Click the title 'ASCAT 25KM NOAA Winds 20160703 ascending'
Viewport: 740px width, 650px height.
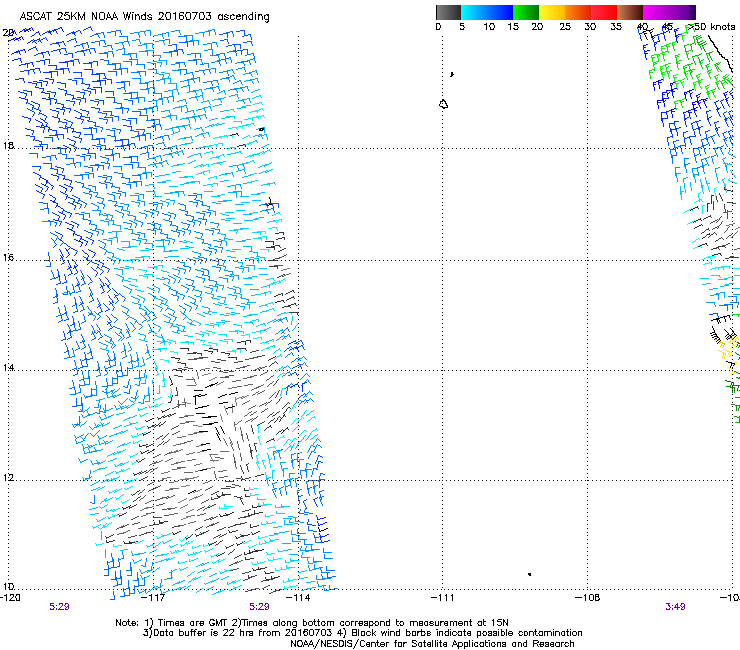pyautogui.click(x=144, y=17)
